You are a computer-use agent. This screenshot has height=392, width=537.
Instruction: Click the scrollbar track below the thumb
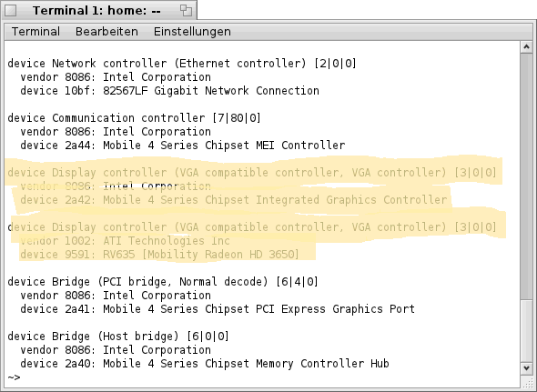click(526, 330)
